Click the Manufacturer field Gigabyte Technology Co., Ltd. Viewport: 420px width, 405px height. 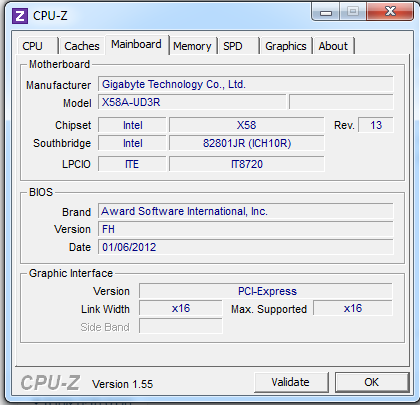coord(245,84)
